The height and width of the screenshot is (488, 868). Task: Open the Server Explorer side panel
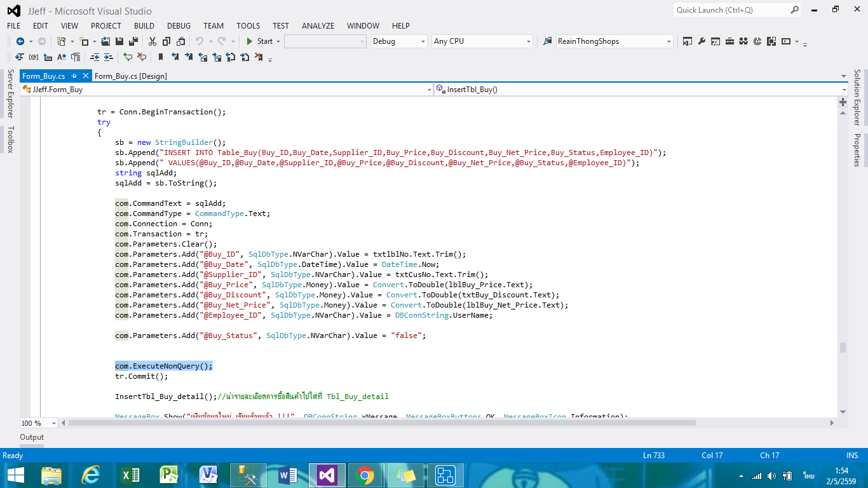tap(10, 94)
